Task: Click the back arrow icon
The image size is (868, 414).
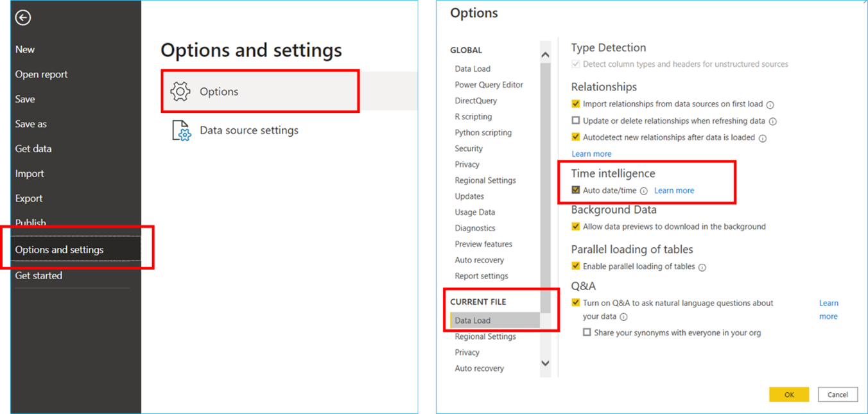Action: point(23,18)
